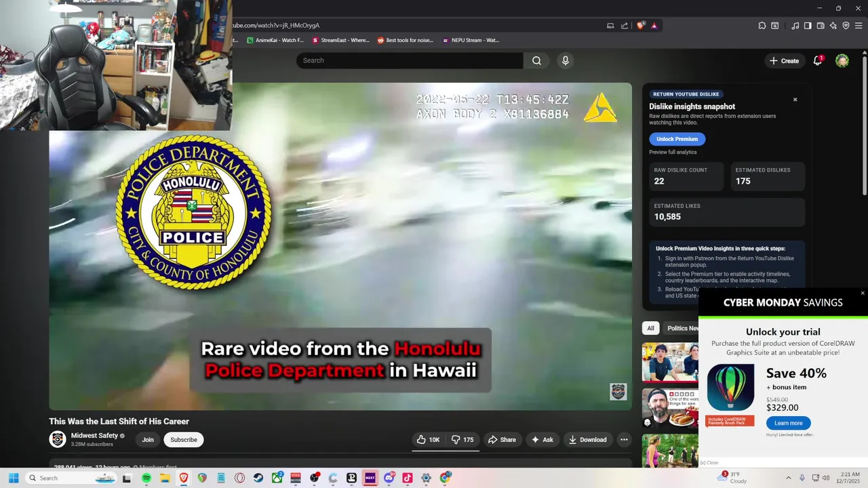Click the Join button
This screenshot has height=488, width=868.
tap(148, 440)
